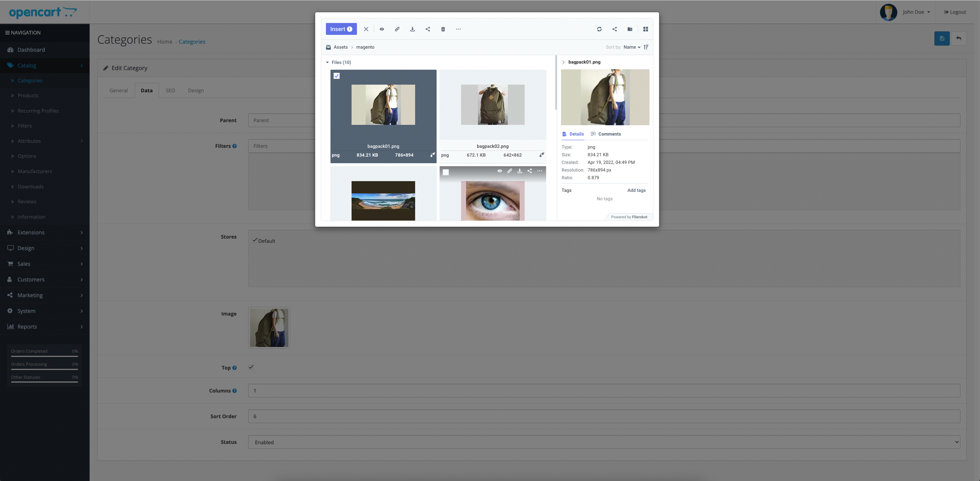Click the Other Statuses progress bar
The height and width of the screenshot is (481, 980).
coord(44,382)
